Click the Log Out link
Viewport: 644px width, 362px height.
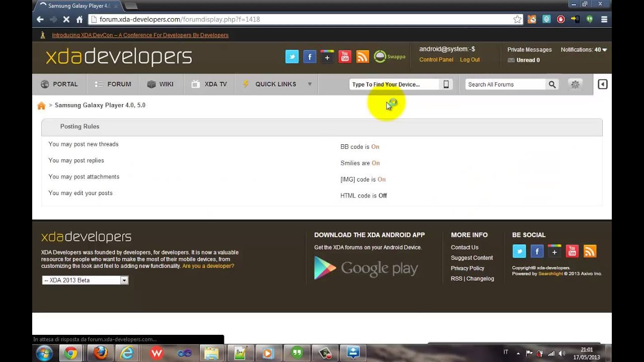470,60
